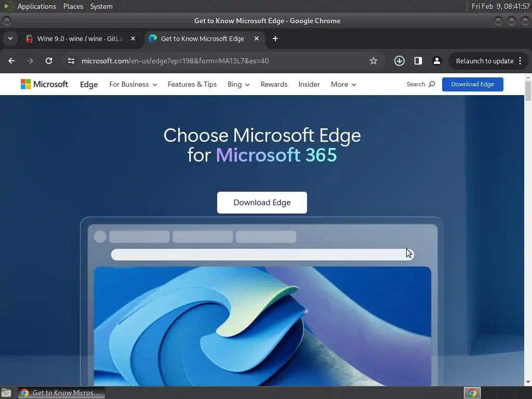Image resolution: width=532 pixels, height=399 pixels.
Task: Click the forward navigation arrow
Action: point(30,61)
